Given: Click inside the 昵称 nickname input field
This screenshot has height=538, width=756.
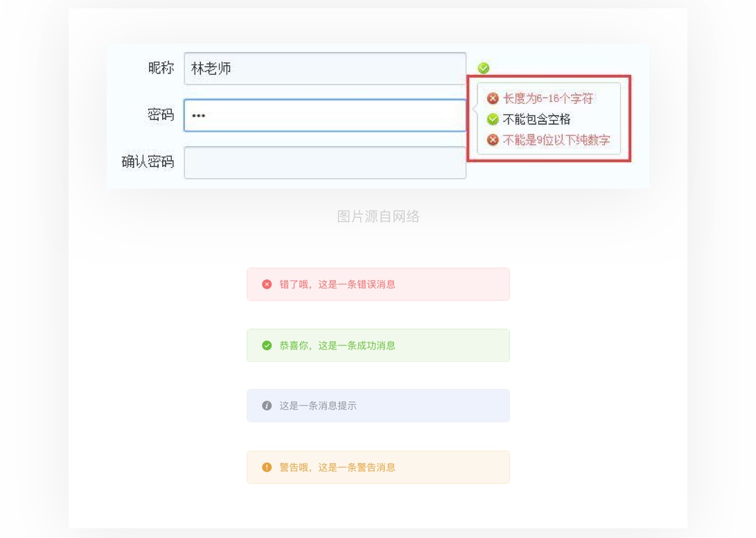Looking at the screenshot, I should pyautogui.click(x=324, y=68).
